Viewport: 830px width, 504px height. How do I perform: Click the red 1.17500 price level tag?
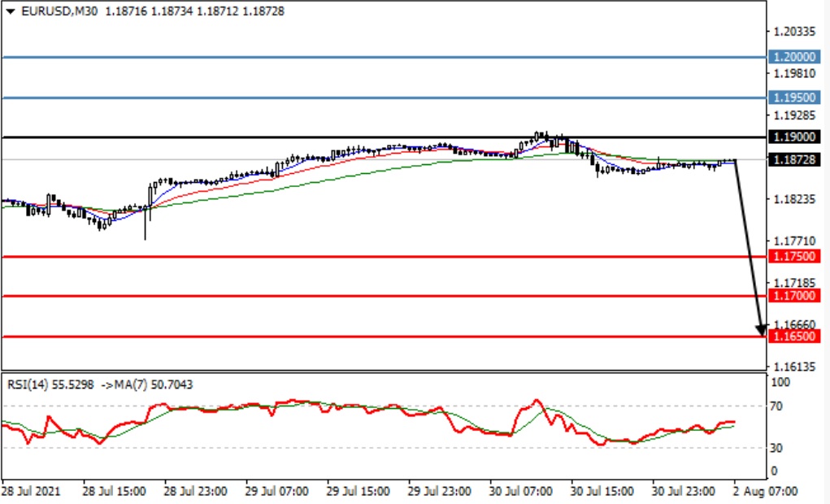click(x=794, y=256)
